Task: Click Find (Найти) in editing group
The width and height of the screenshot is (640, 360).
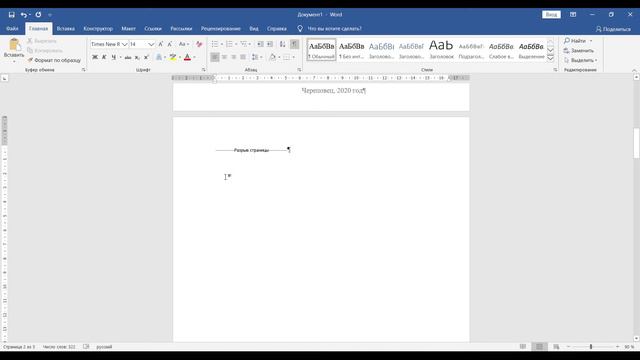Action: pyautogui.click(x=576, y=41)
